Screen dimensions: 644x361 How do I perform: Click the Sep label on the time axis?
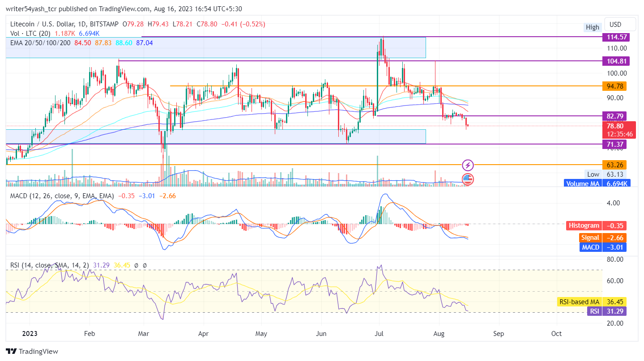[499, 334]
